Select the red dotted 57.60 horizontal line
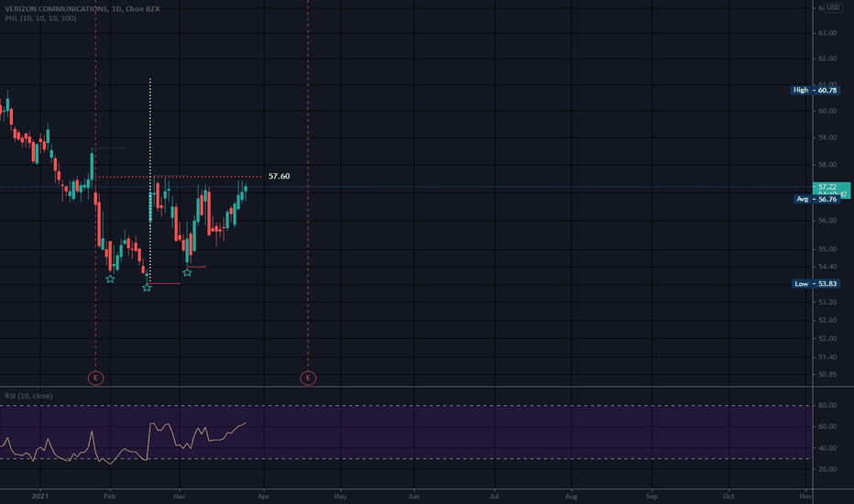 click(x=180, y=177)
